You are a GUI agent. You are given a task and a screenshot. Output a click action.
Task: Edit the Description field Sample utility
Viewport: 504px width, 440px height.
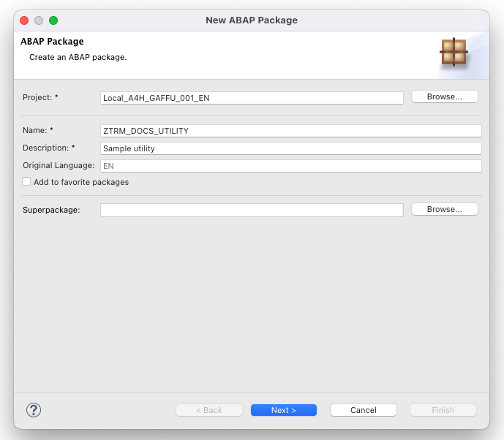coord(291,148)
